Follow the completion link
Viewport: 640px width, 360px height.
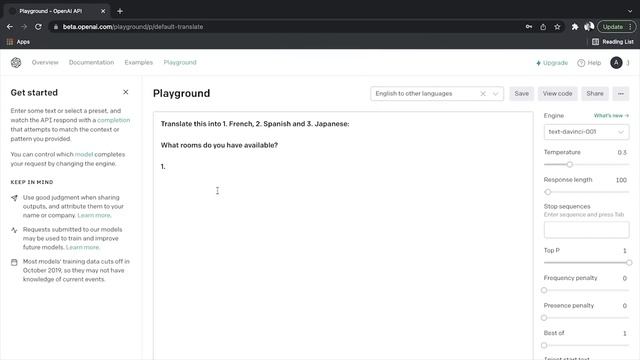click(113, 120)
